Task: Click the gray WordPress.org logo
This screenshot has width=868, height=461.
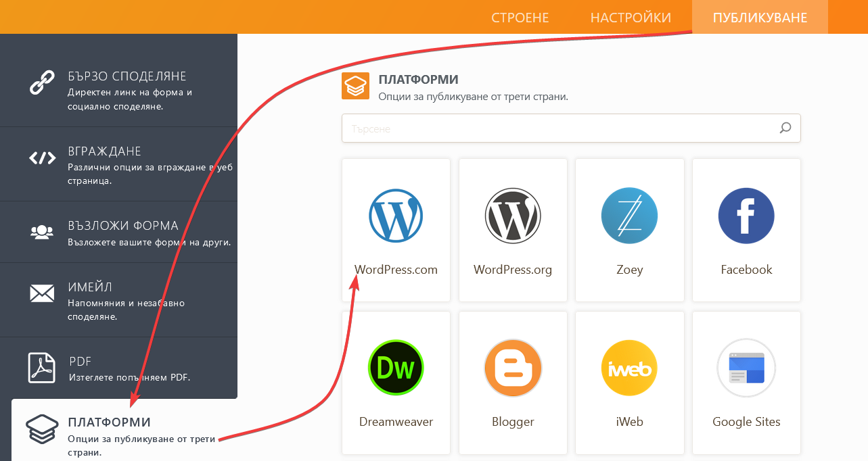Action: pyautogui.click(x=513, y=216)
